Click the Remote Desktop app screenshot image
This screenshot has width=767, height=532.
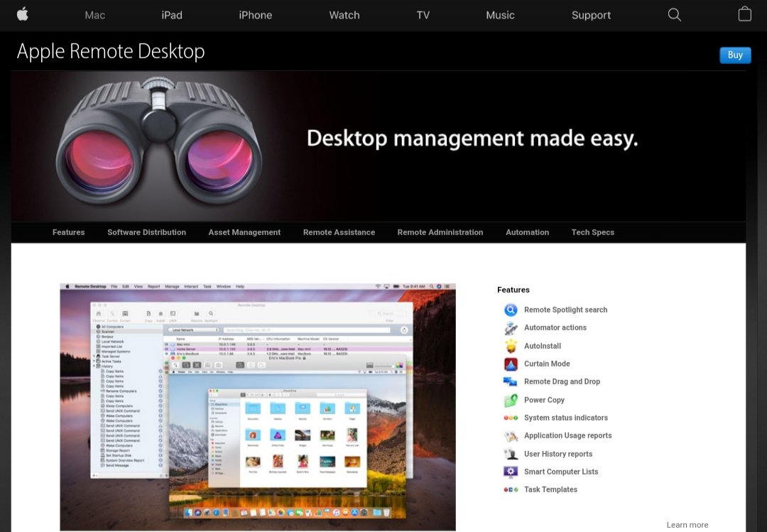258,407
